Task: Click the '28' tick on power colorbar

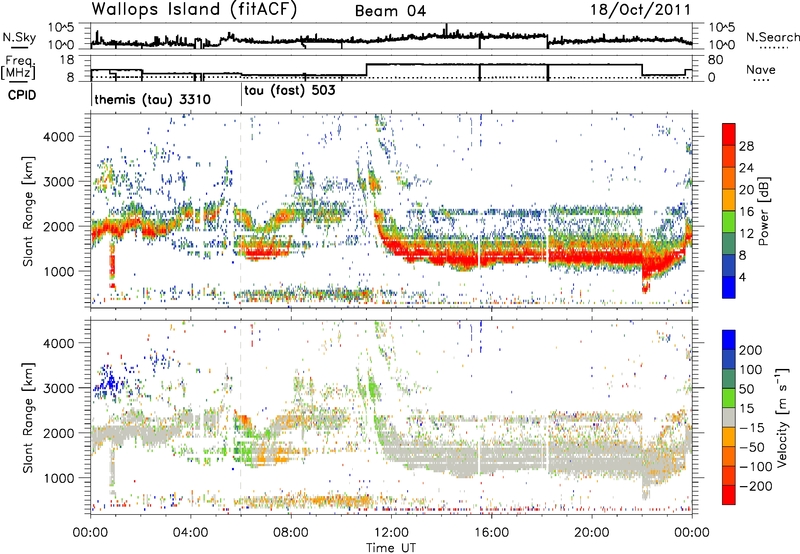Action: 746,146
